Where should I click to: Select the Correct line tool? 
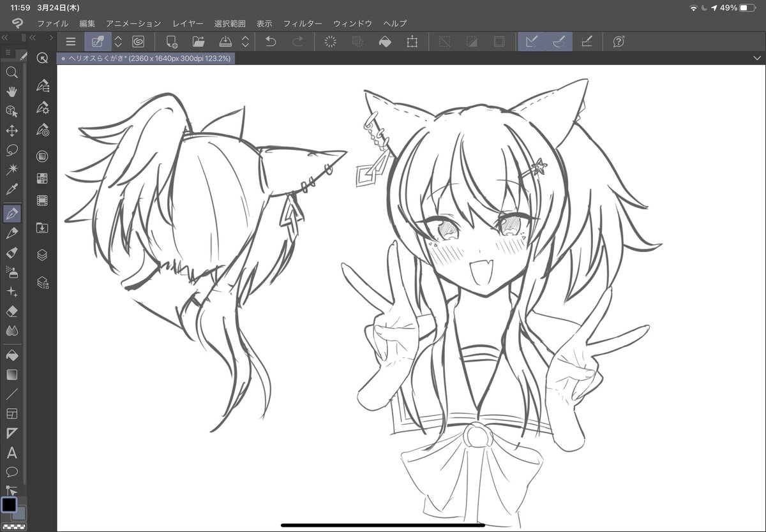pos(11,490)
